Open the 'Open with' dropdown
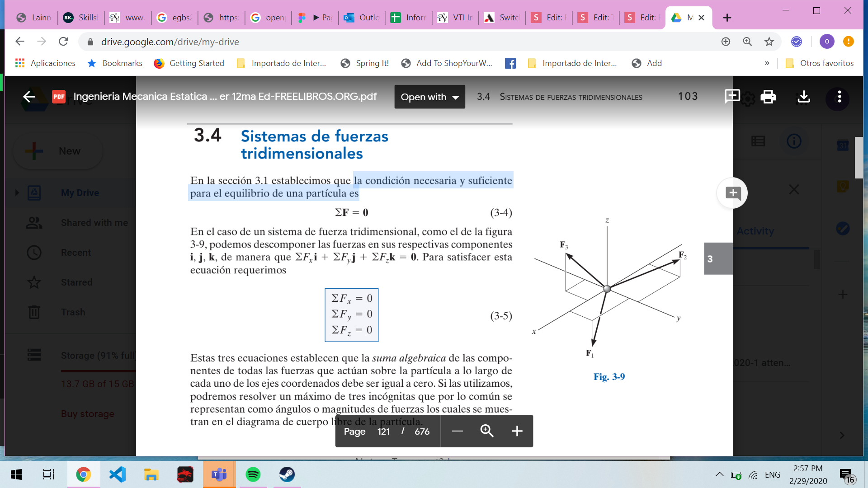Viewport: 868px width, 488px height. 429,97
